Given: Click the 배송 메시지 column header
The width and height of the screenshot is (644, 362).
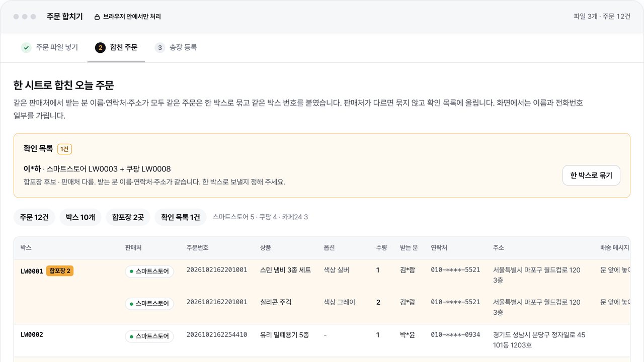Looking at the screenshot, I should click(615, 248).
